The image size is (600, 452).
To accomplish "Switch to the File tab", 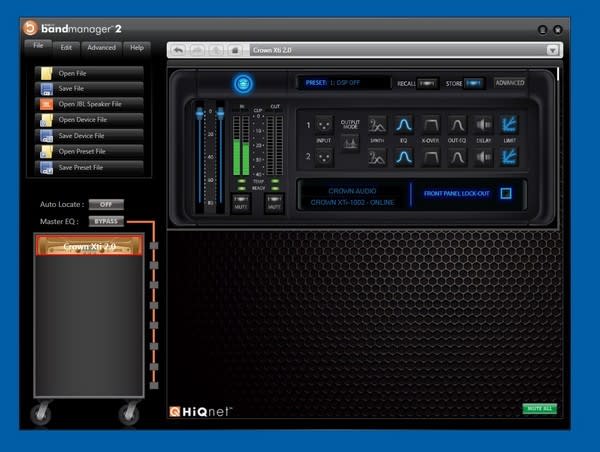I will pyautogui.click(x=38, y=46).
